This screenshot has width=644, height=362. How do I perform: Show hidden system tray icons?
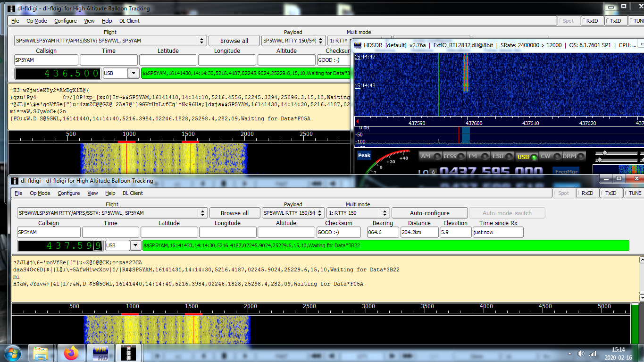(570, 354)
